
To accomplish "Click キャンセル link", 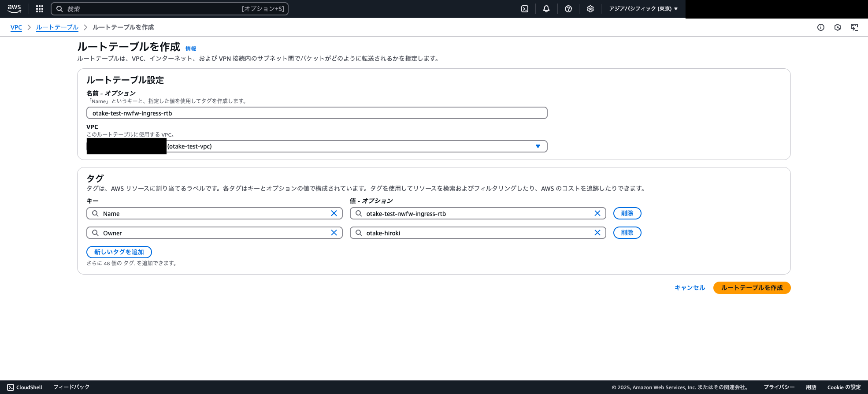I will [x=690, y=288].
